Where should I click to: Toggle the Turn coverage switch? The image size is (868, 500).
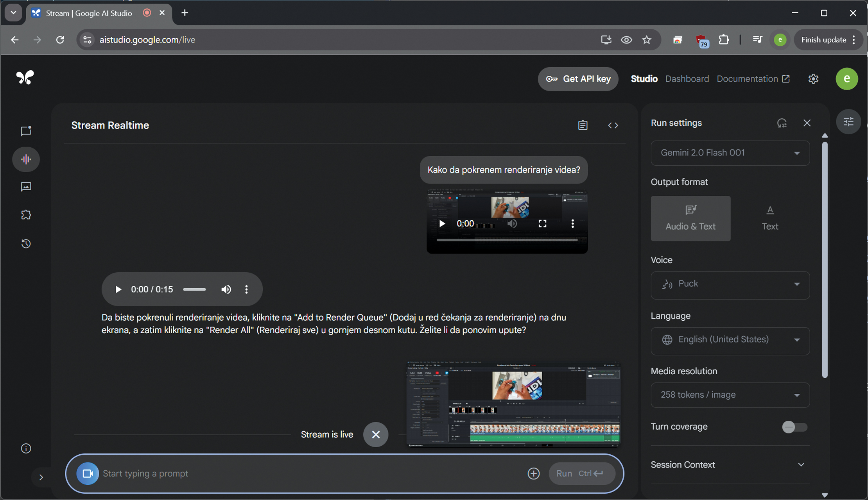coord(794,427)
